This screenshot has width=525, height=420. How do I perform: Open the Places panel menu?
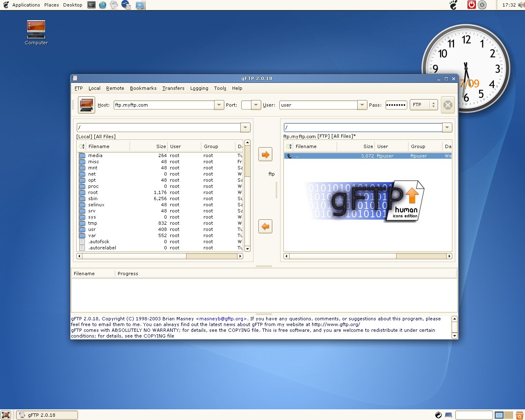click(x=52, y=5)
